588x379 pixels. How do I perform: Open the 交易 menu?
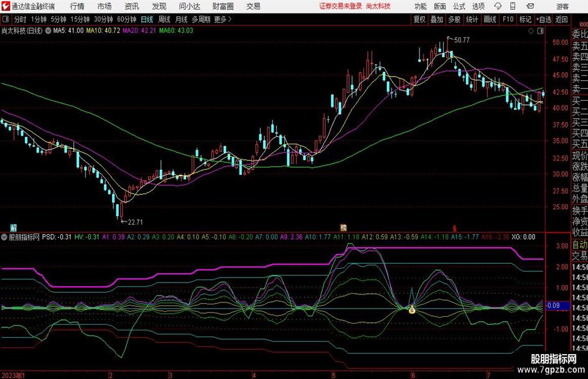click(x=253, y=6)
